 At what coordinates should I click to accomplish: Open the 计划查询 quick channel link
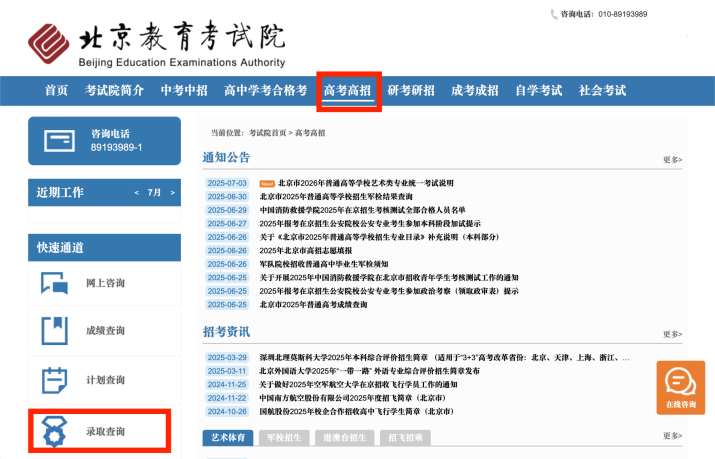click(x=105, y=380)
